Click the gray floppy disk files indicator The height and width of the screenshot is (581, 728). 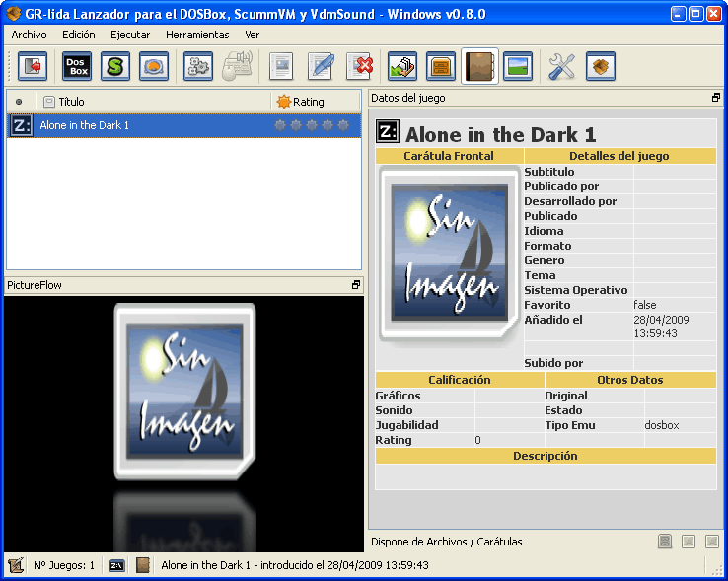click(x=665, y=542)
